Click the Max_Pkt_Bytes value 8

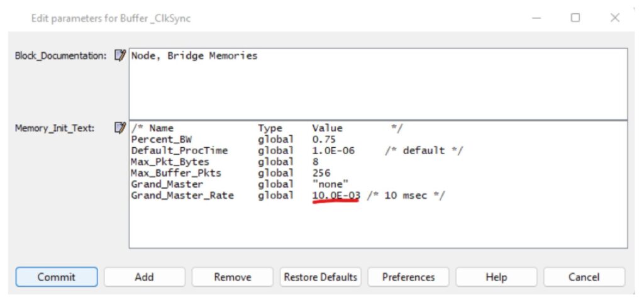pos(315,162)
